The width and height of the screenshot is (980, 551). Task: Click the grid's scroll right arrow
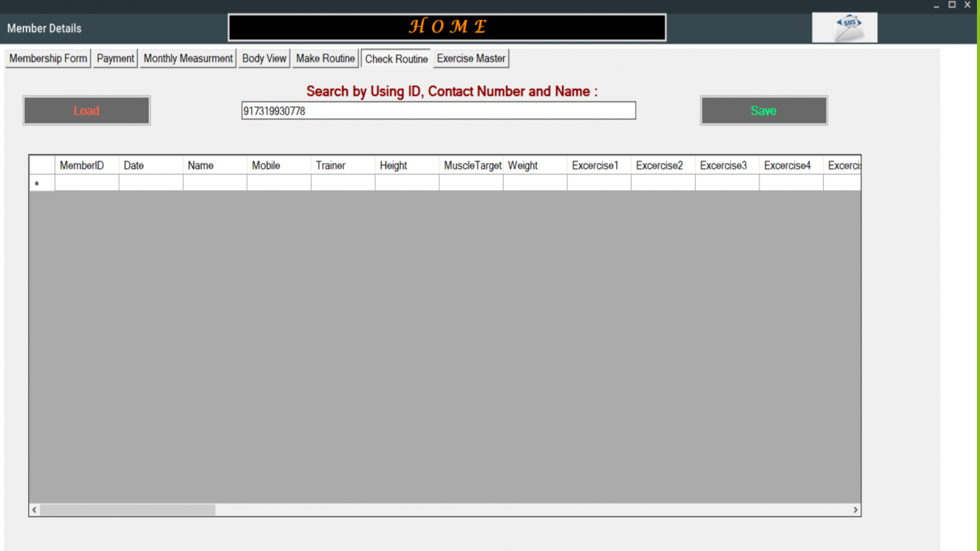[855, 510]
